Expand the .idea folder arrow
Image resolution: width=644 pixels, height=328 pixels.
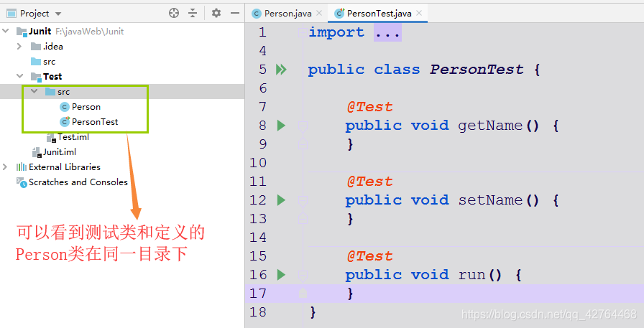[19, 47]
